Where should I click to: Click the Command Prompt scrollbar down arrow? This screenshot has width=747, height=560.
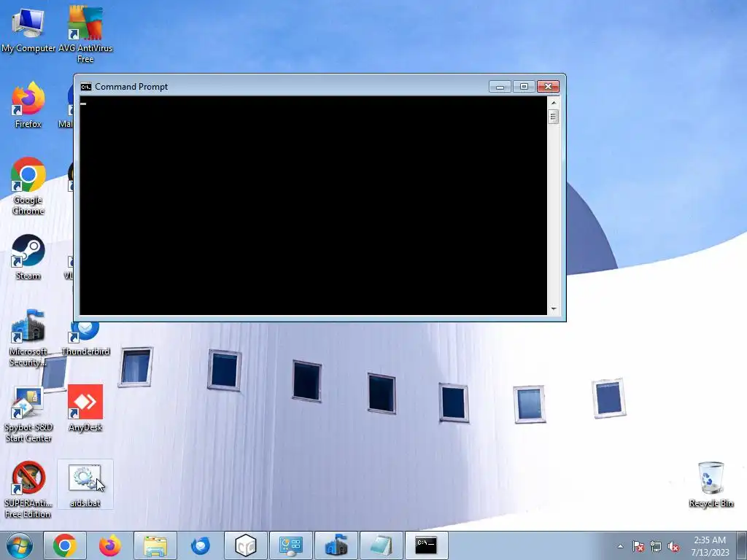click(553, 309)
